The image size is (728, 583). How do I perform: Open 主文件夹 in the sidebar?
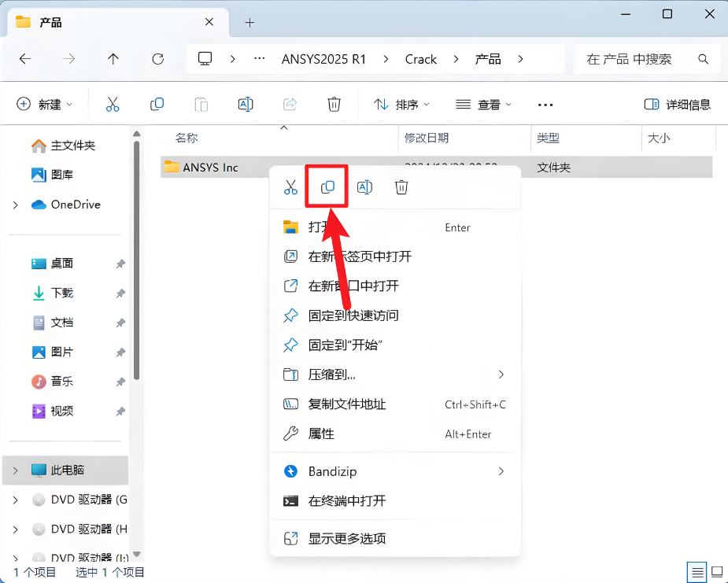[x=64, y=146]
